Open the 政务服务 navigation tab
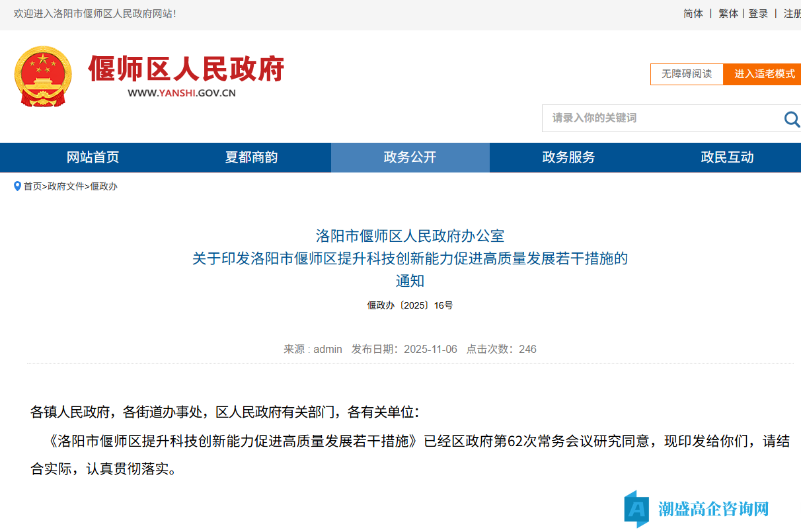 [569, 157]
